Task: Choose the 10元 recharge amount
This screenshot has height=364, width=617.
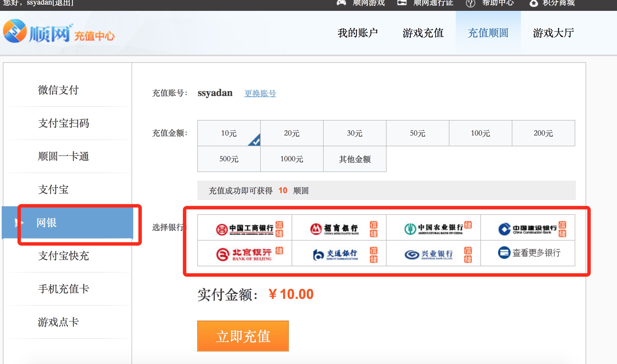Action: [229, 133]
